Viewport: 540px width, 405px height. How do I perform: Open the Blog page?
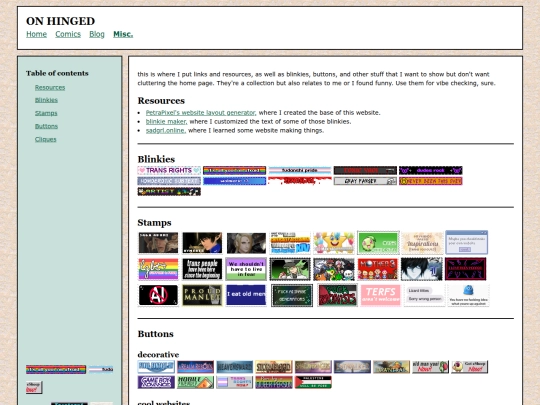point(97,34)
